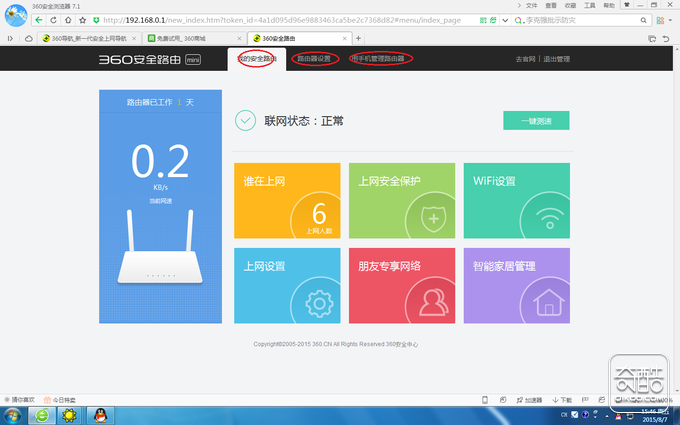Click 退出管理 to log out
The image size is (680, 425).
pyautogui.click(x=556, y=59)
